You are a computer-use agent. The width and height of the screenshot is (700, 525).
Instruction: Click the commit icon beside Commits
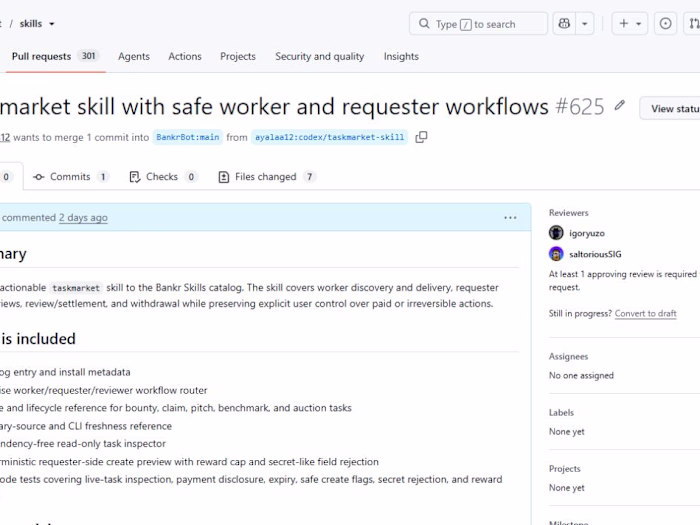point(38,177)
